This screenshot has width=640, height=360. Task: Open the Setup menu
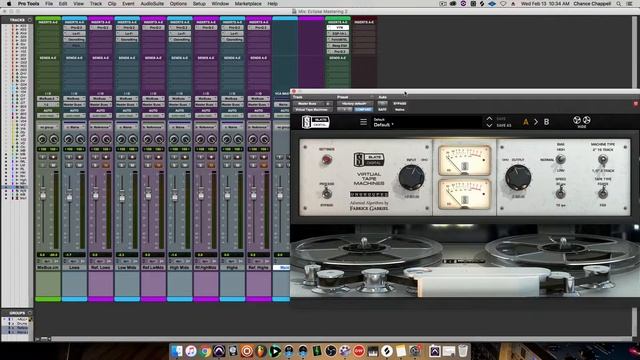(199, 4)
